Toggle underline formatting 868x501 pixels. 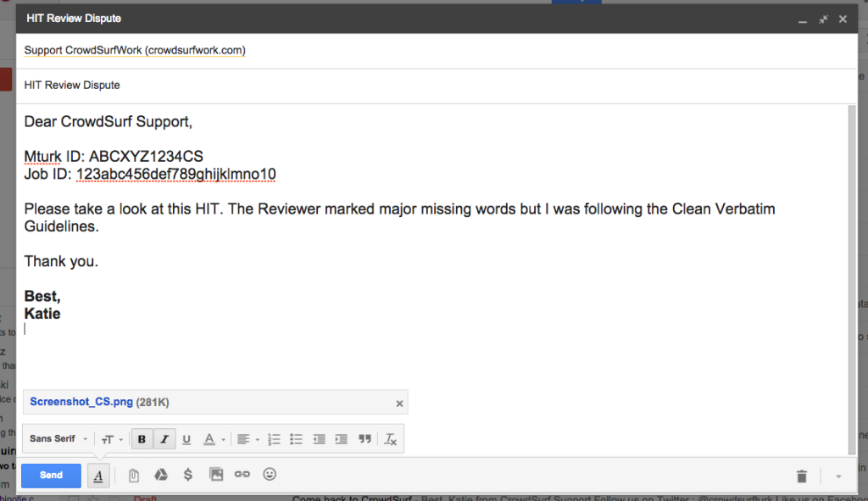click(186, 439)
